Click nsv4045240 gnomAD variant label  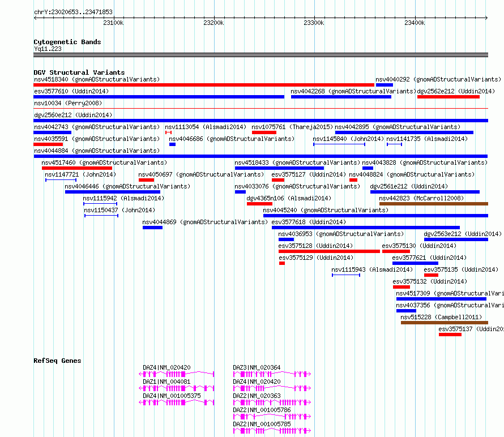pyautogui.click(x=326, y=210)
